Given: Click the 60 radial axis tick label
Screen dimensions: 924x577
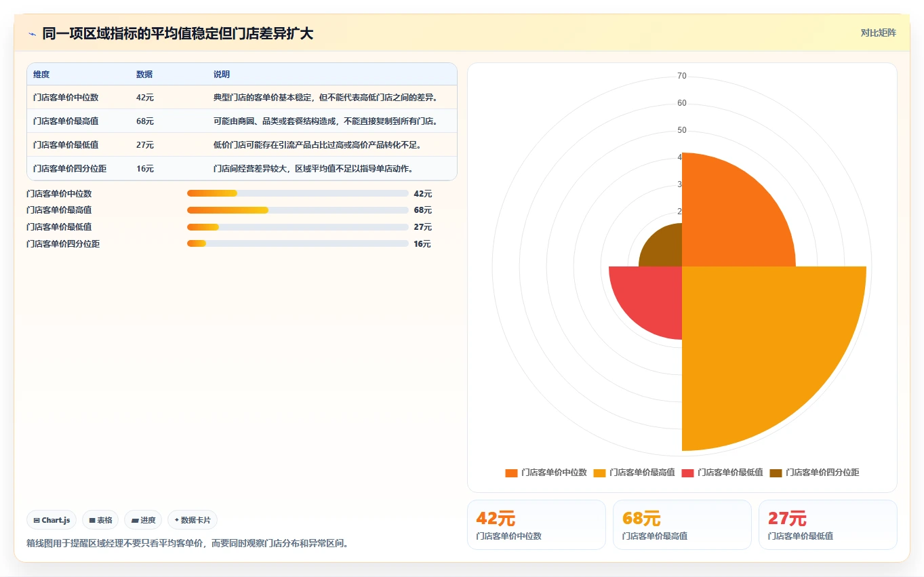Looking at the screenshot, I should click(x=682, y=103).
